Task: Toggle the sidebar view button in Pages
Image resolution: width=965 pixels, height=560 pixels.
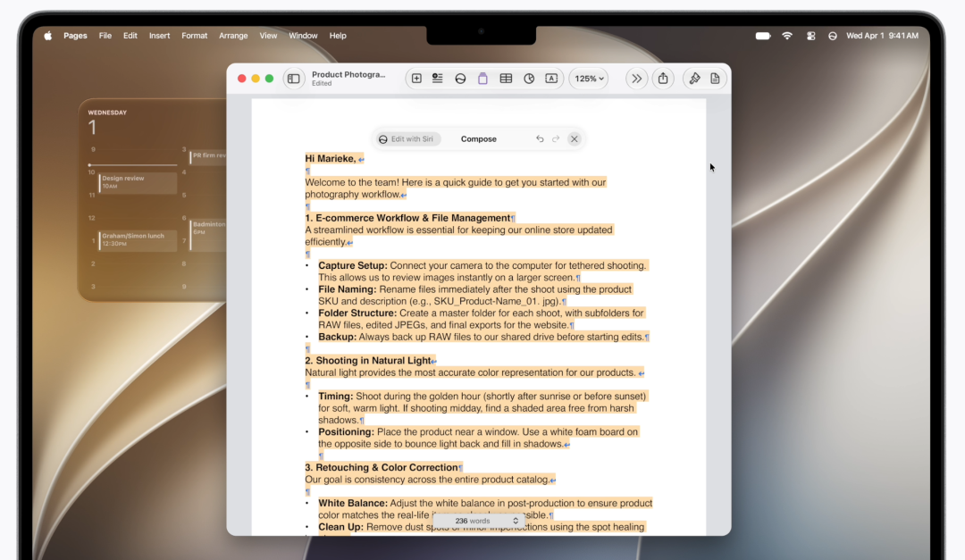Action: tap(294, 79)
